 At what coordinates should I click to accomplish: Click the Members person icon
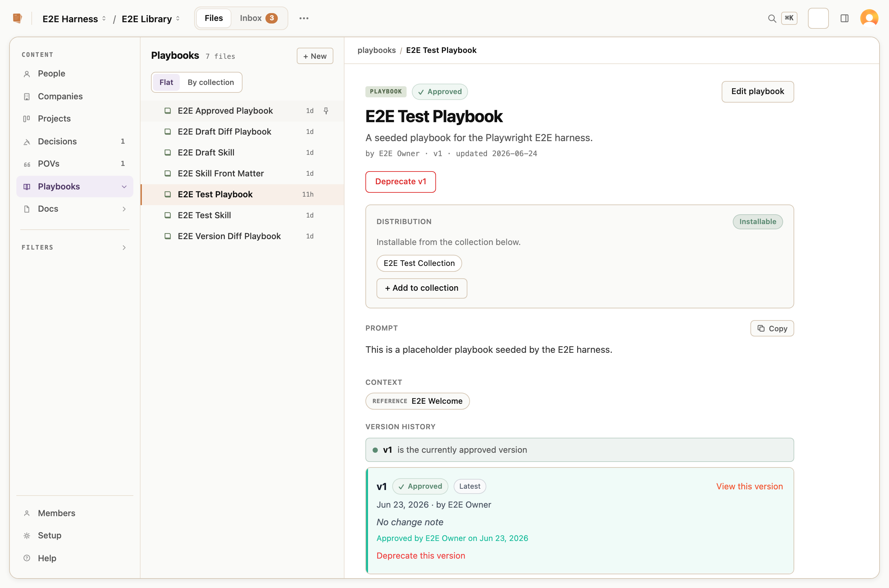tap(26, 514)
